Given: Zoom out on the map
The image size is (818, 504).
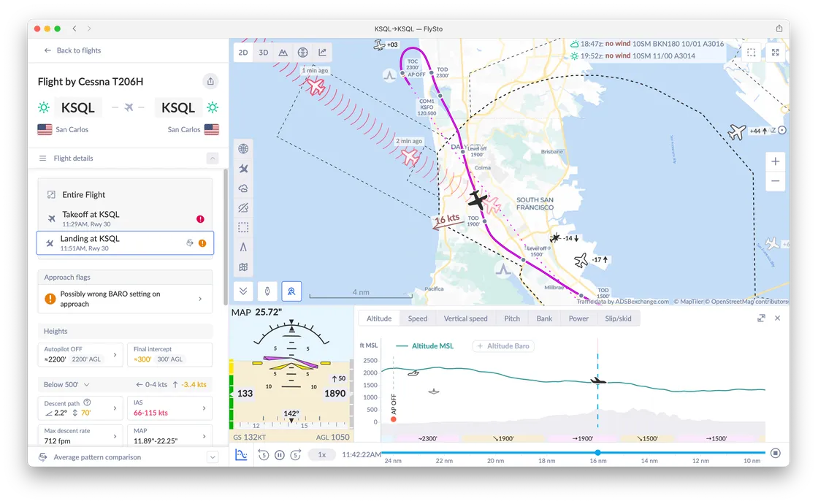Looking at the screenshot, I should [775, 182].
